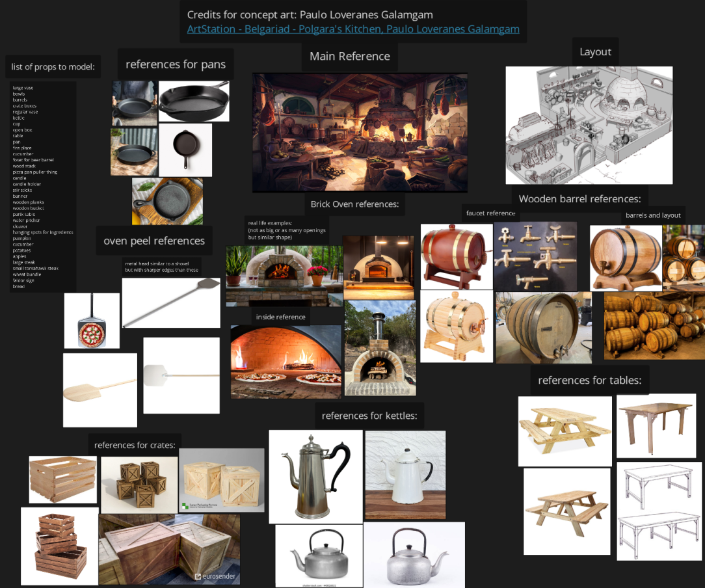This screenshot has width=705, height=588.
Task: Select the 'list of props to model:' label
Action: (x=53, y=67)
